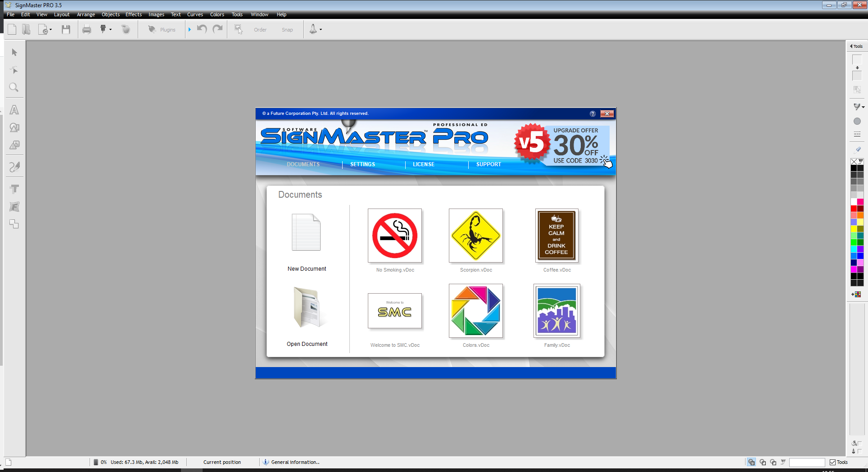Open the Plugins toolbar button

[162, 30]
